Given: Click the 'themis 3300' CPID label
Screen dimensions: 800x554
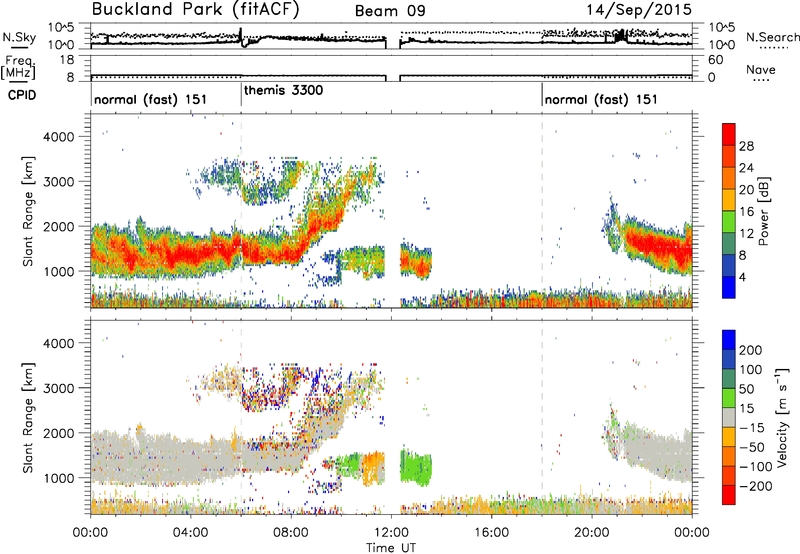Looking at the screenshot, I should coord(284,90).
